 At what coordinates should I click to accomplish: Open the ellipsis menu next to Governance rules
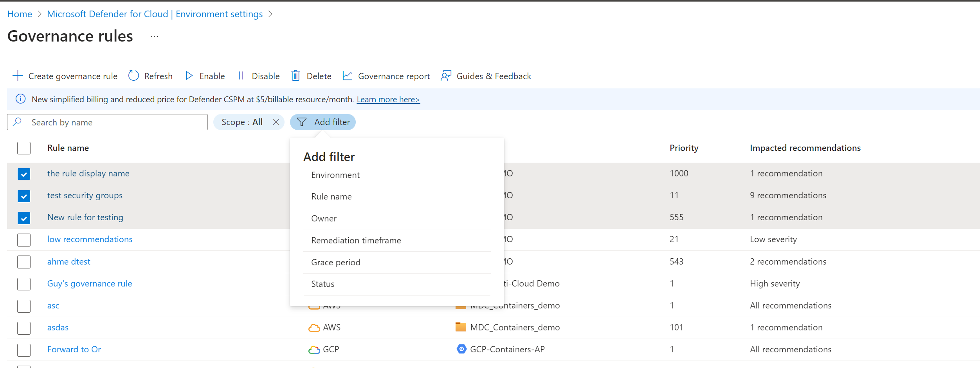tap(154, 36)
